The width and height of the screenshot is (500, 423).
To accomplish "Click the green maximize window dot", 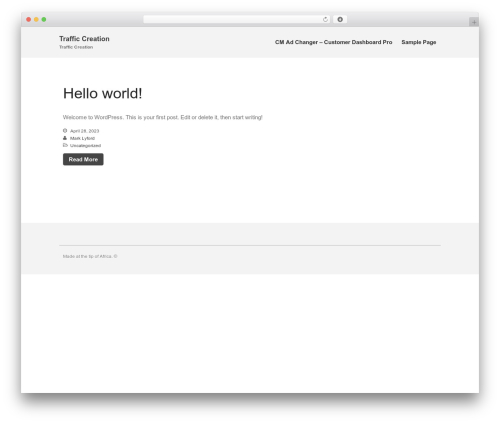I will [44, 19].
